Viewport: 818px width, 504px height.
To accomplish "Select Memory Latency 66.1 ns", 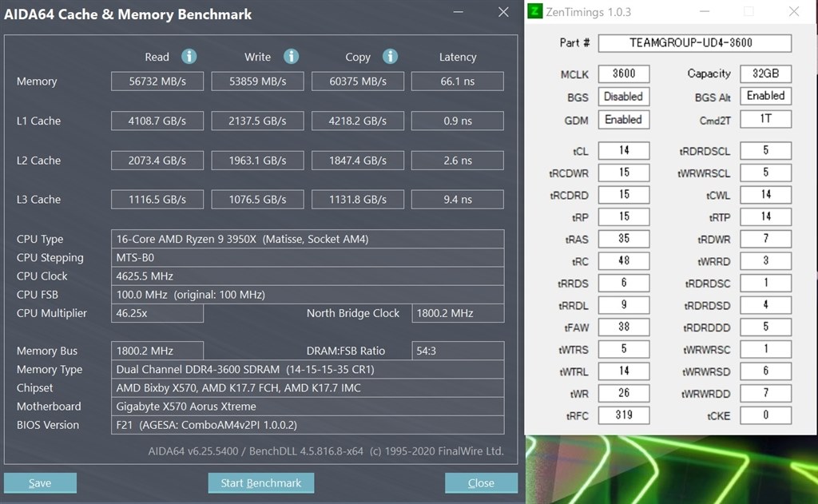I will tap(458, 81).
